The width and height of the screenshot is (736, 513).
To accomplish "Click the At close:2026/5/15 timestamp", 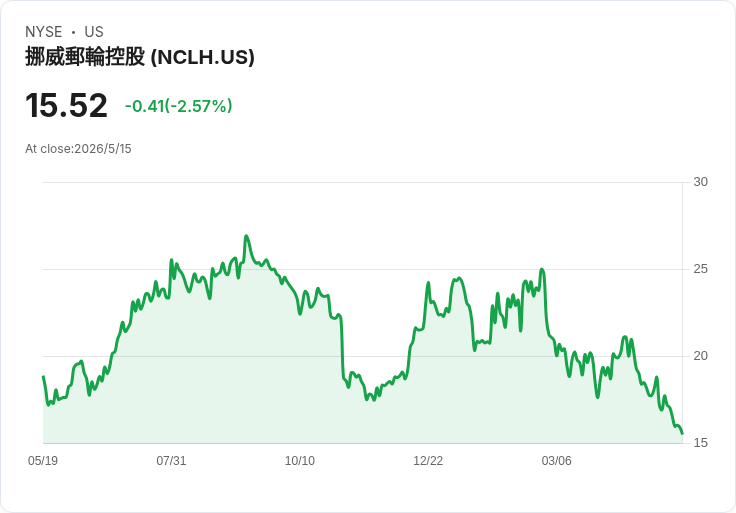I will pos(78,149).
